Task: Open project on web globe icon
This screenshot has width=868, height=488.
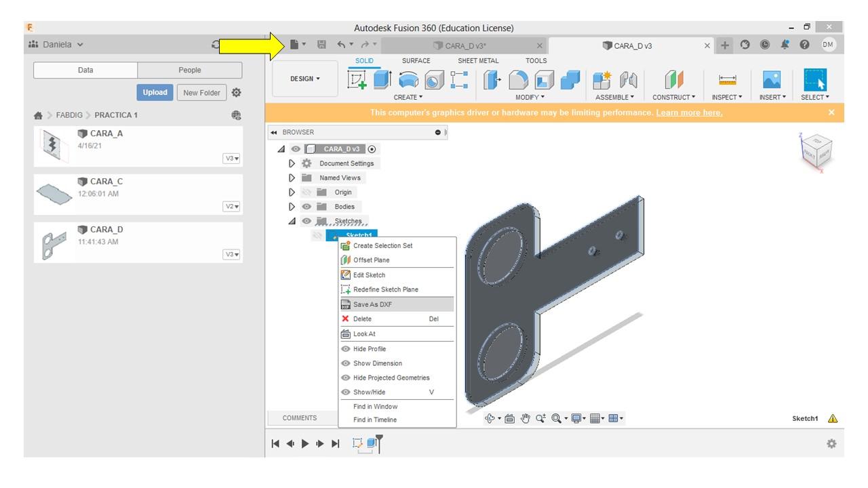Action: tap(236, 115)
